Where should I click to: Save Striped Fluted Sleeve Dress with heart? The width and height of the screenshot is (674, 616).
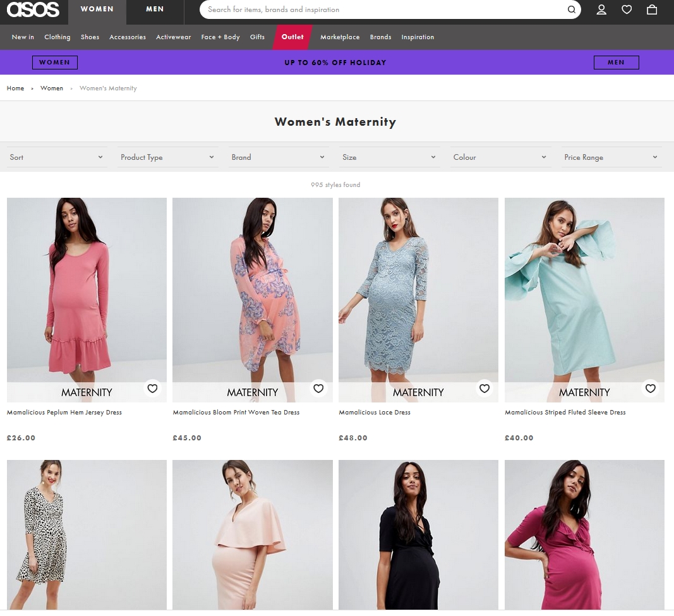pyautogui.click(x=651, y=389)
